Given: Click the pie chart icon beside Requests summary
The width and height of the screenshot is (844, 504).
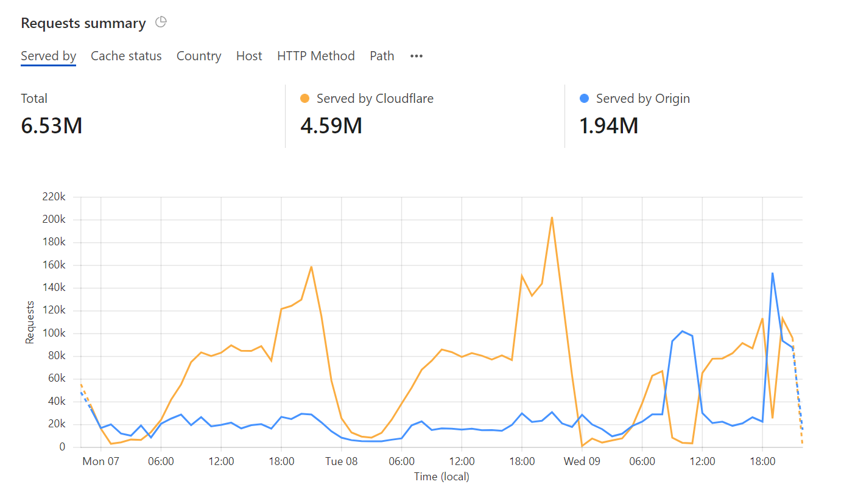Looking at the screenshot, I should coord(161,23).
